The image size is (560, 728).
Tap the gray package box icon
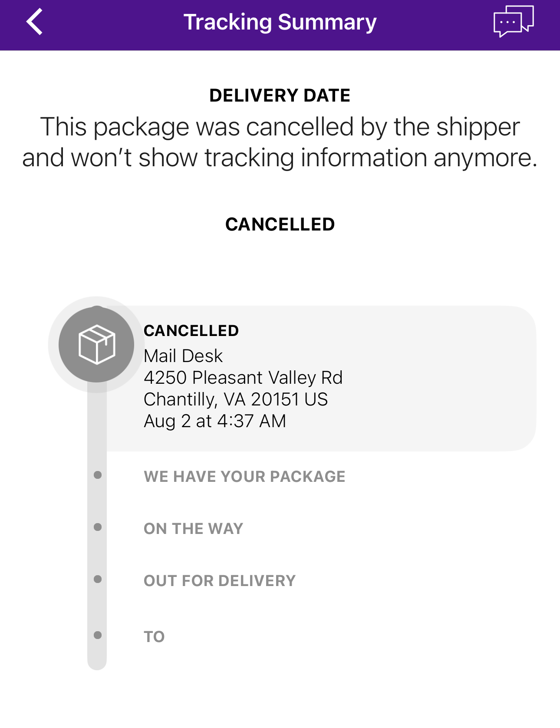(96, 344)
